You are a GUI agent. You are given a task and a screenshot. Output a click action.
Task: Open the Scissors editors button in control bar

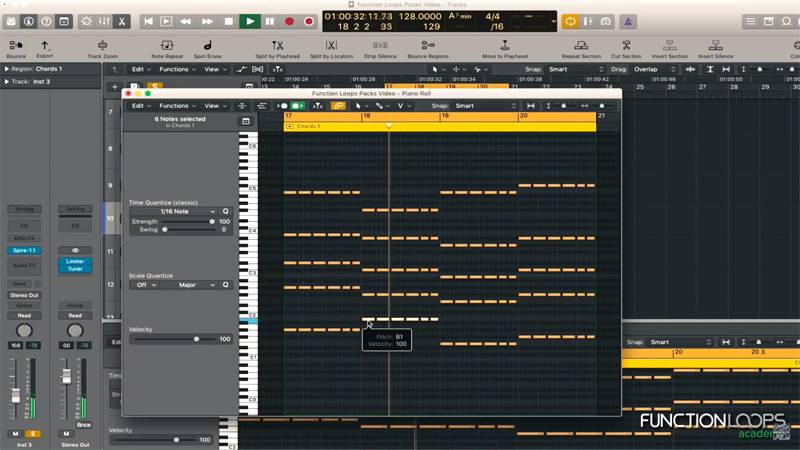point(122,21)
